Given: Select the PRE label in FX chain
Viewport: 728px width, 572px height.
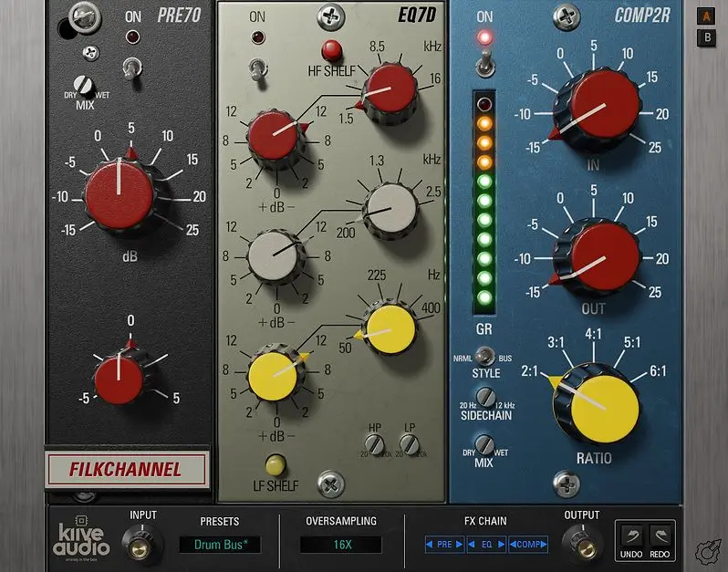Looking at the screenshot, I should pyautogui.click(x=444, y=544).
